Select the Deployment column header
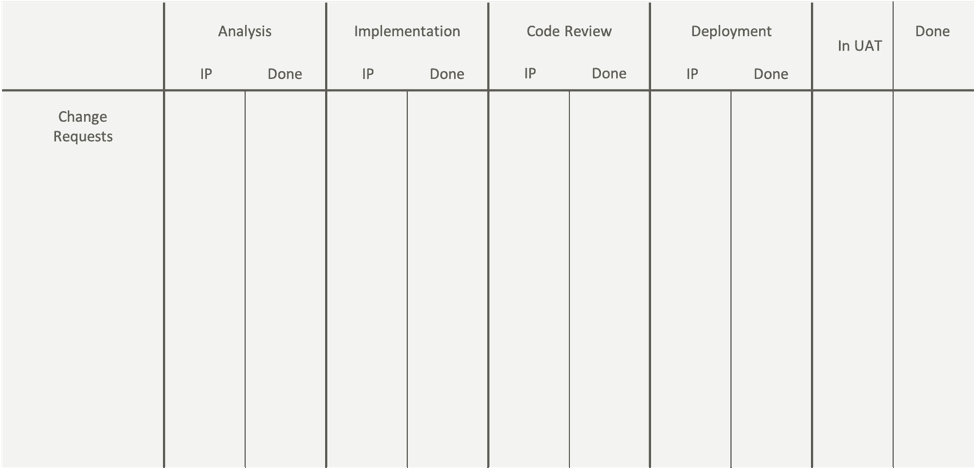This screenshot has height=468, width=974. pos(731,32)
